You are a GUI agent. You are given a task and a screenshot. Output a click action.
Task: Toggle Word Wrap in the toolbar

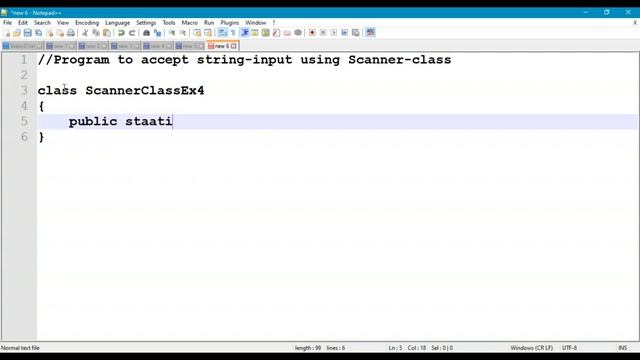point(222,33)
